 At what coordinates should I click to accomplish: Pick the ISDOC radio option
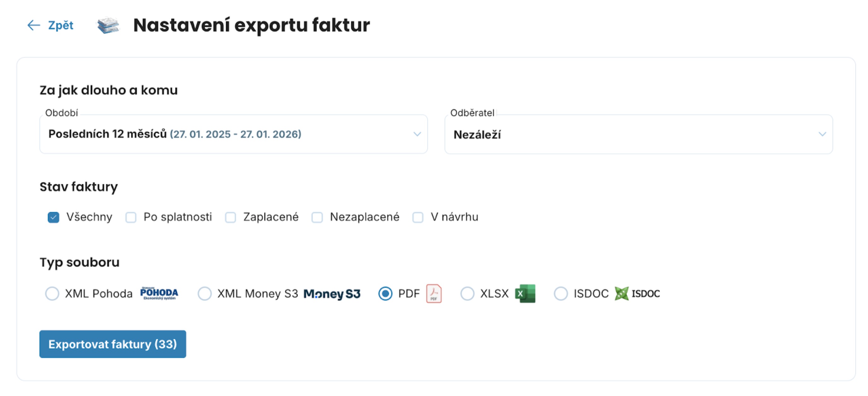click(561, 294)
